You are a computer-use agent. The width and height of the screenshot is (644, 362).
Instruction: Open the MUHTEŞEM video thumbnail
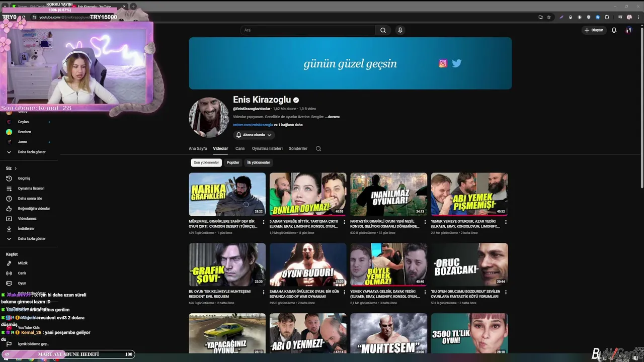pyautogui.click(x=388, y=333)
